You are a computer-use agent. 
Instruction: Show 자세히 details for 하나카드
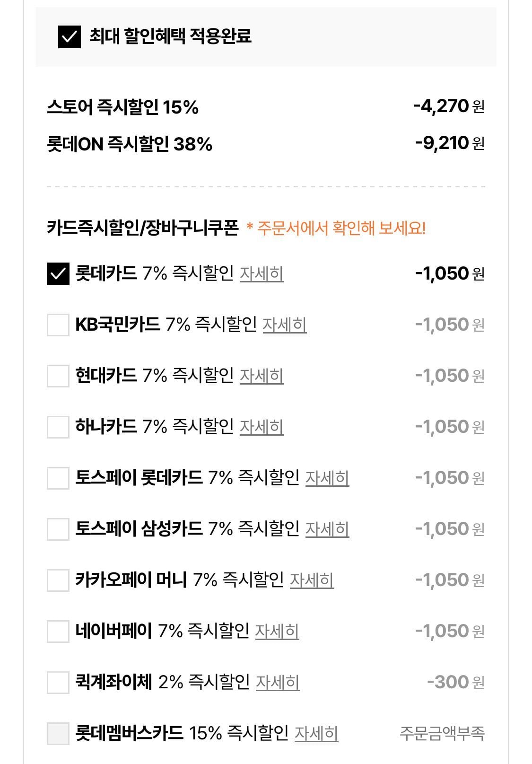click(262, 427)
